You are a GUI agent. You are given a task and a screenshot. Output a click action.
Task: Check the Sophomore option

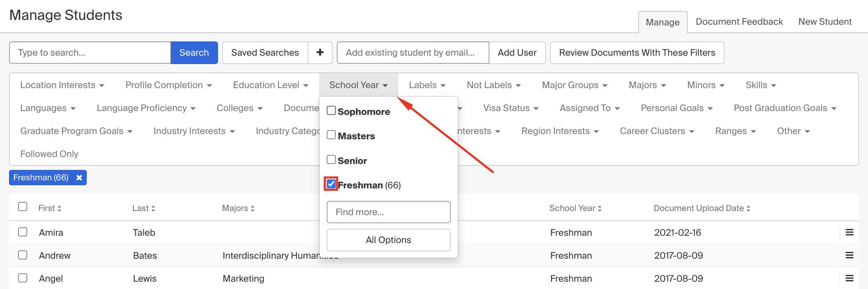tap(331, 111)
